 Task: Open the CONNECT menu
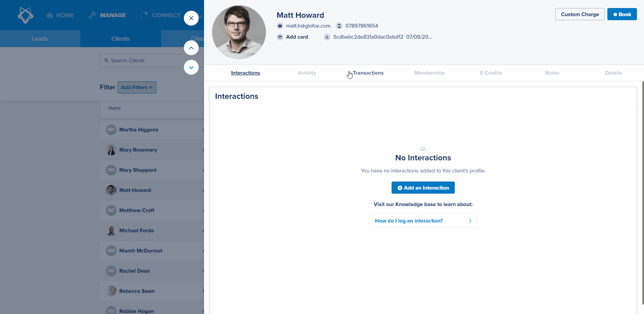[x=166, y=15]
